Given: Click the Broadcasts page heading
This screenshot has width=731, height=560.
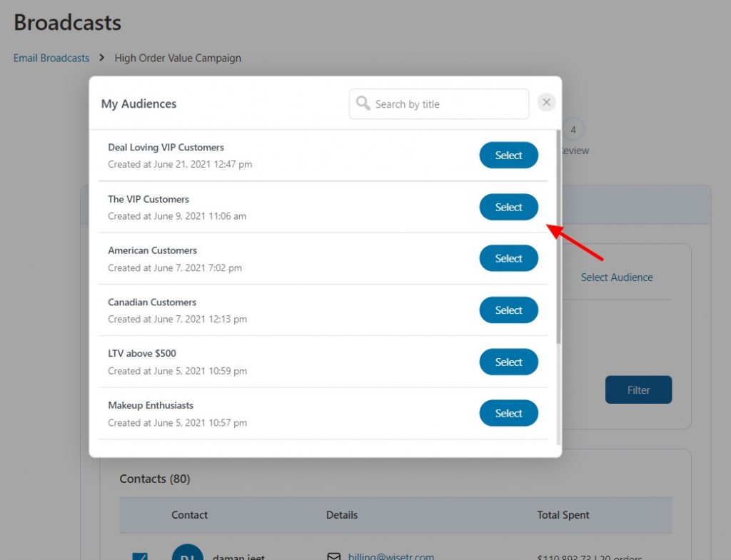Looking at the screenshot, I should tap(68, 22).
